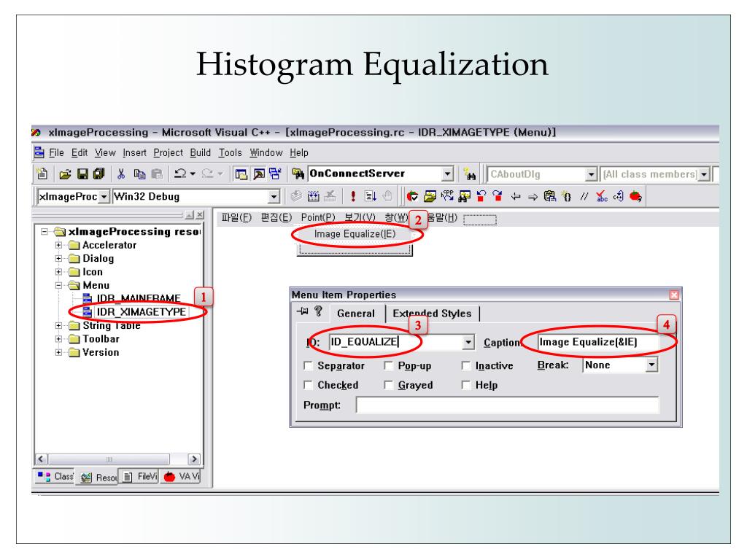Open the Project menu

coord(169,153)
